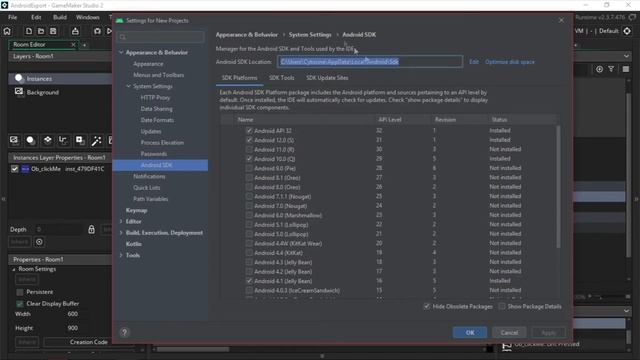Create new path layer icon
The height and width of the screenshot is (360, 640).
[63, 140]
